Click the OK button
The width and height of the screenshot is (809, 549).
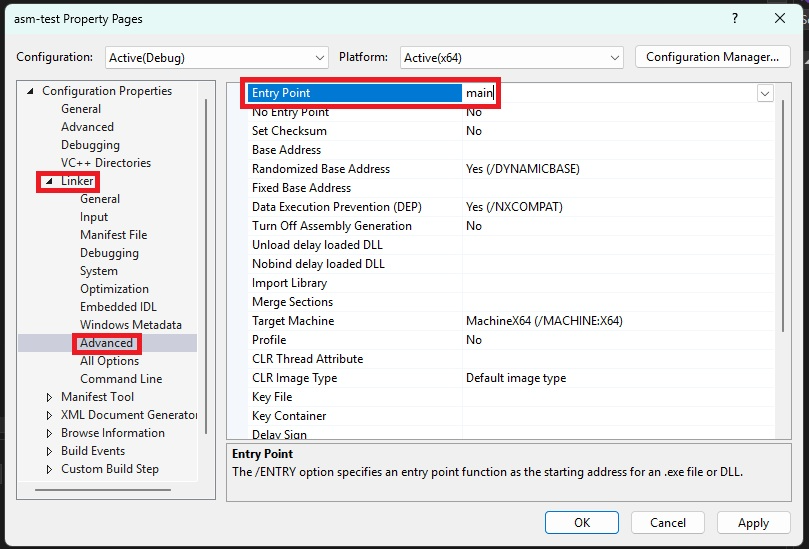click(581, 523)
